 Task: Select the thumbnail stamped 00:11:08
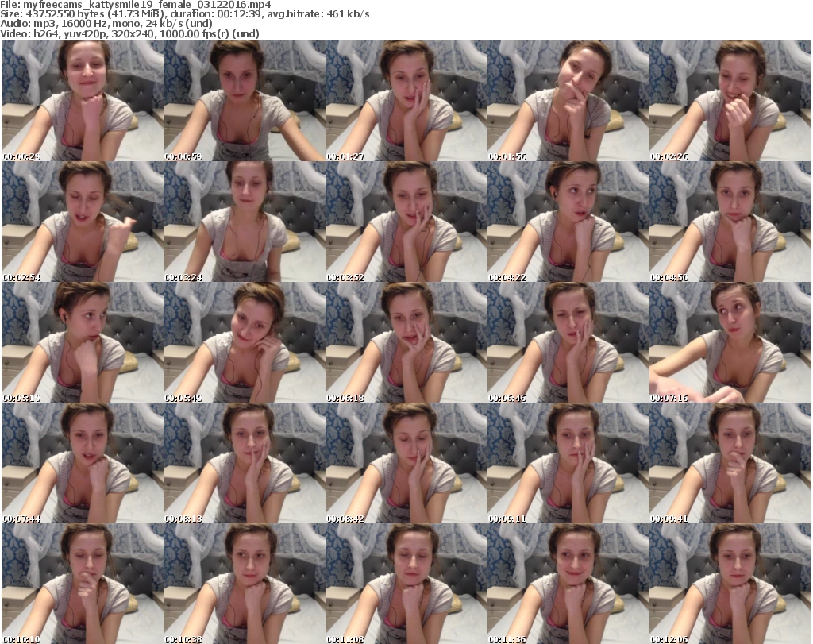point(406,584)
